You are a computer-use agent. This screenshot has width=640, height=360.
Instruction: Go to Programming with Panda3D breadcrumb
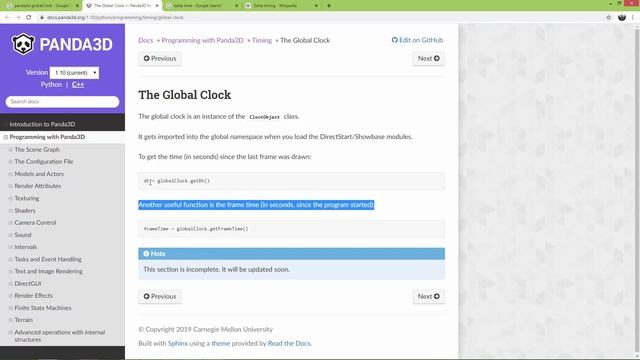tap(202, 40)
